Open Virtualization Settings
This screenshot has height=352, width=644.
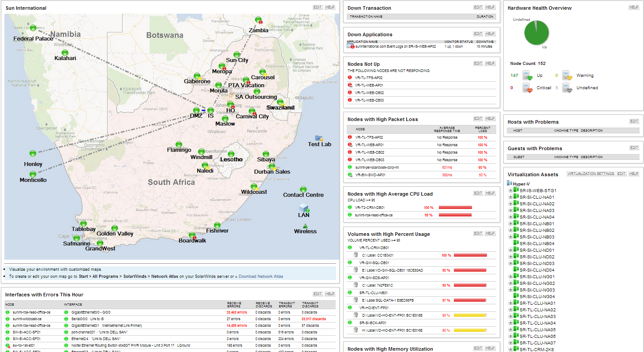[591, 174]
